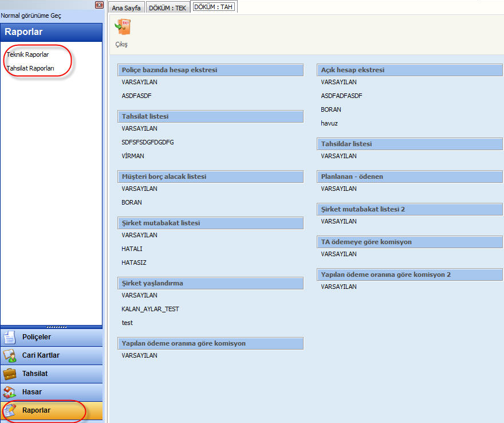The width and height of the screenshot is (504, 423).
Task: Open the DÖKÜM : TEK tab
Action: point(167,8)
